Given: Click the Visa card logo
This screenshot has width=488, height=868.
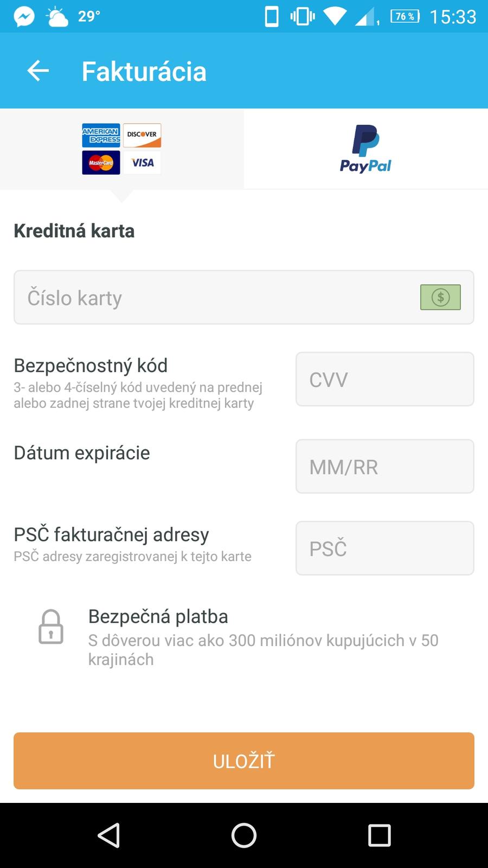Looking at the screenshot, I should (142, 163).
